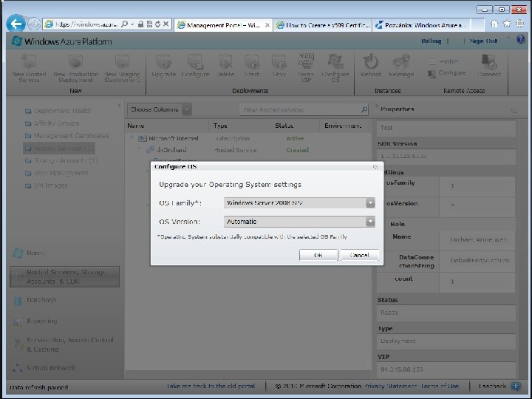Image resolution: width=532 pixels, height=399 pixels.
Task: Click the filter search magnifier icon
Action: [364, 109]
